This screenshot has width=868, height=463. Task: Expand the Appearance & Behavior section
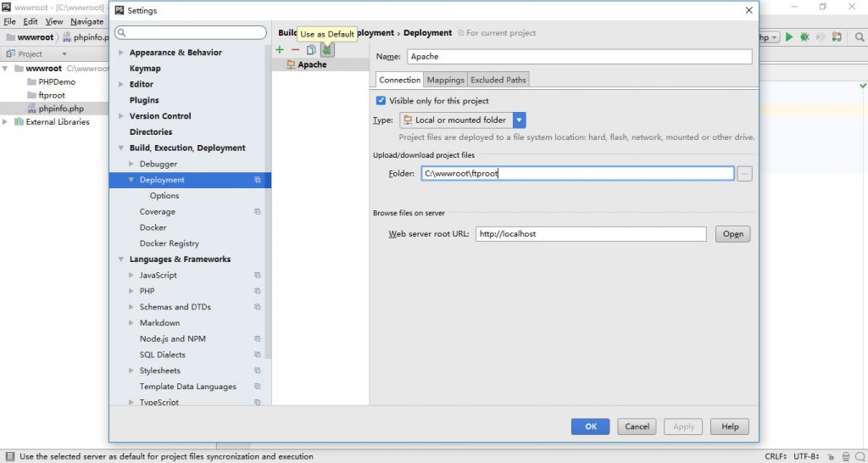click(x=120, y=52)
